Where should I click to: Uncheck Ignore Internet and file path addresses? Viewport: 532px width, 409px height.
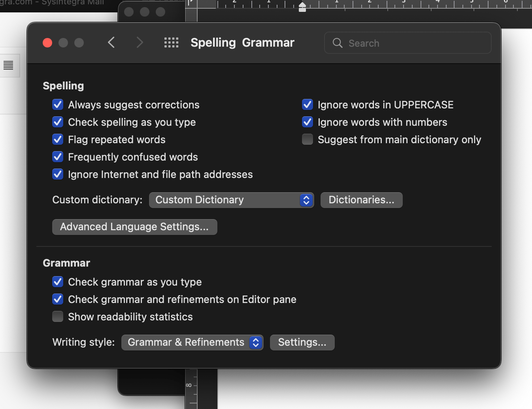tap(58, 174)
